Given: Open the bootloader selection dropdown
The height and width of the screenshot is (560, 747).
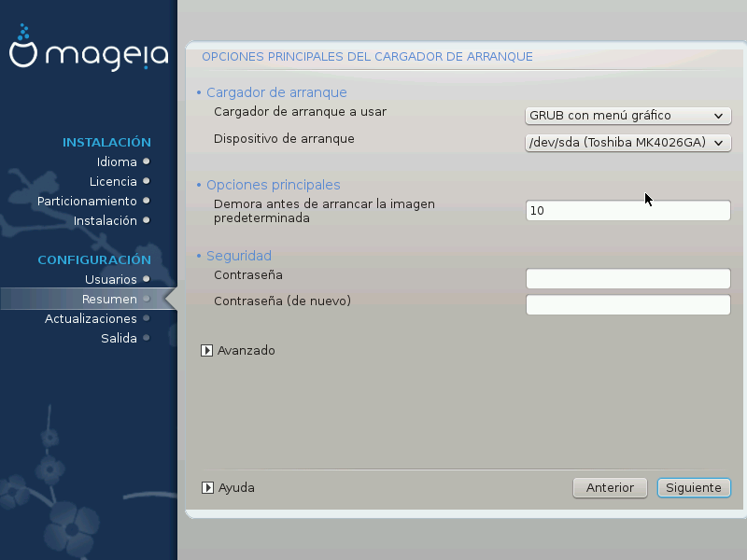Looking at the screenshot, I should point(627,116).
